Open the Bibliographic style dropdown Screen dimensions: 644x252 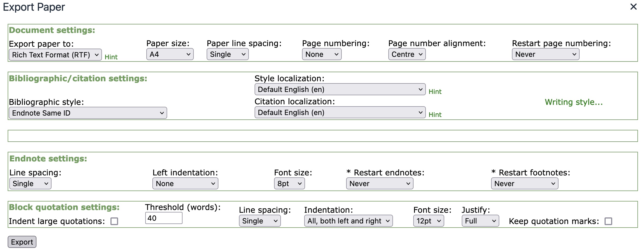[87, 113]
